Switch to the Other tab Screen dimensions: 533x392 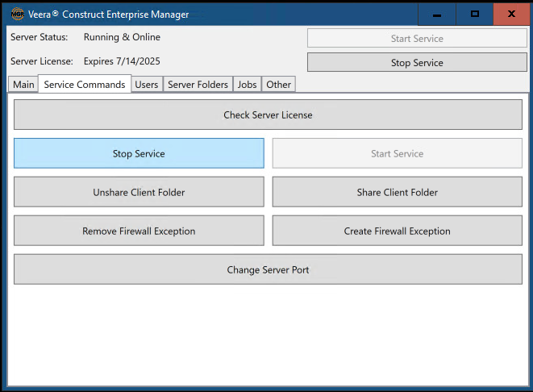[278, 85]
